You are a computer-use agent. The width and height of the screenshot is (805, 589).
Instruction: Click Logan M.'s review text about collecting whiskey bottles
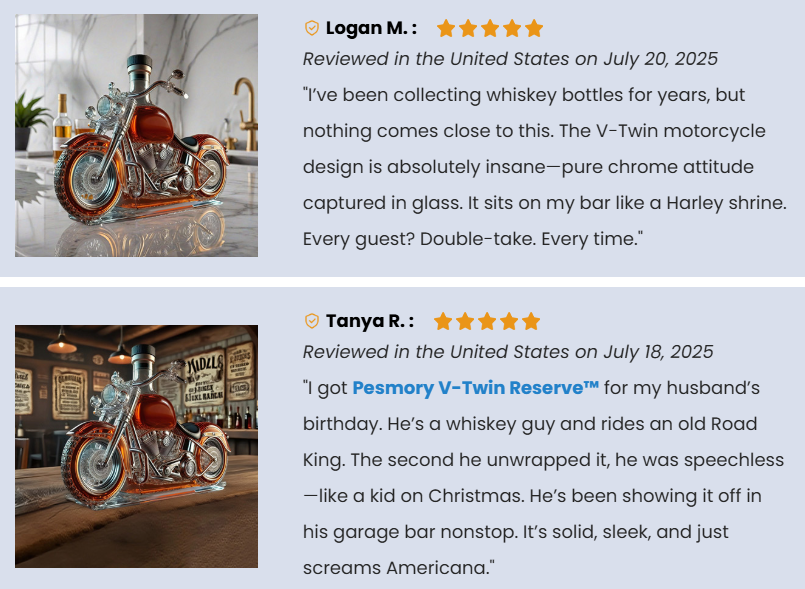coord(544,167)
